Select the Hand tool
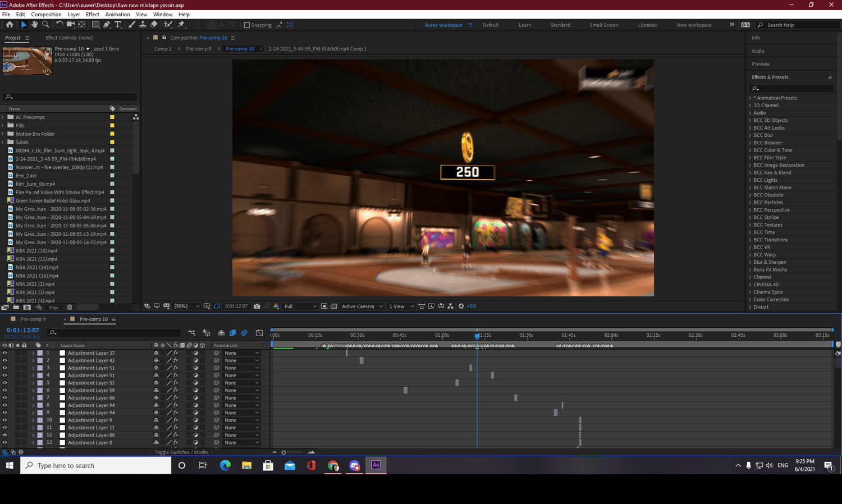Screen dimensions: 842x504 click(x=34, y=25)
